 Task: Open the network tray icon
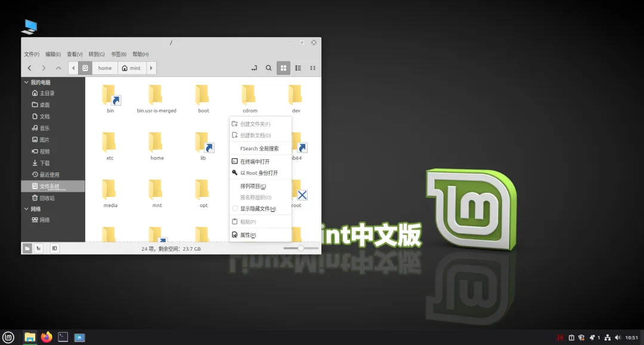(x=608, y=338)
